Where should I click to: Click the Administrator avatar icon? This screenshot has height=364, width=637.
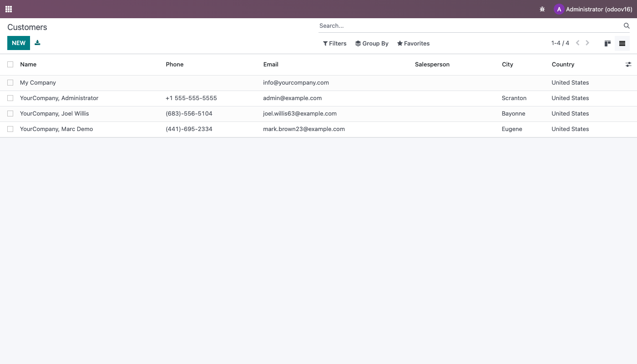[559, 9]
